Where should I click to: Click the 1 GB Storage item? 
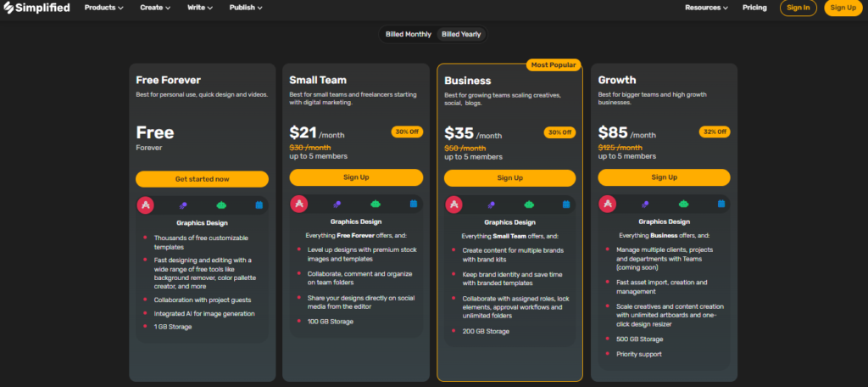coord(173,327)
